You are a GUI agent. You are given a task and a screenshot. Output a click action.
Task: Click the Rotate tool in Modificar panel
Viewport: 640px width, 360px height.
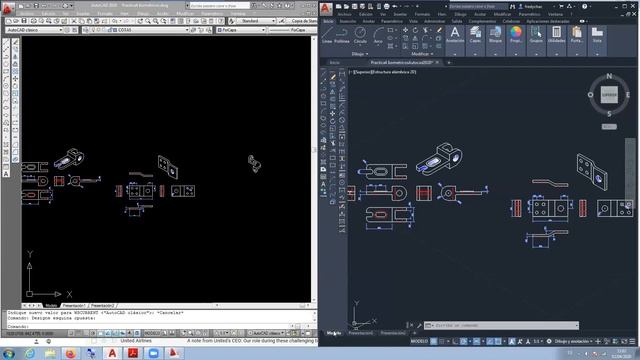pyautogui.click(x=415, y=30)
